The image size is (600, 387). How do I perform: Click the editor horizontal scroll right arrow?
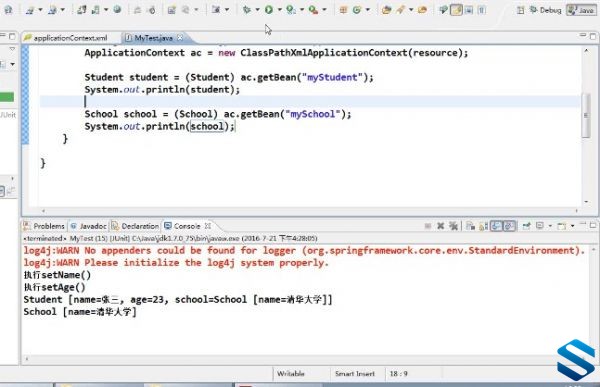click(x=577, y=211)
